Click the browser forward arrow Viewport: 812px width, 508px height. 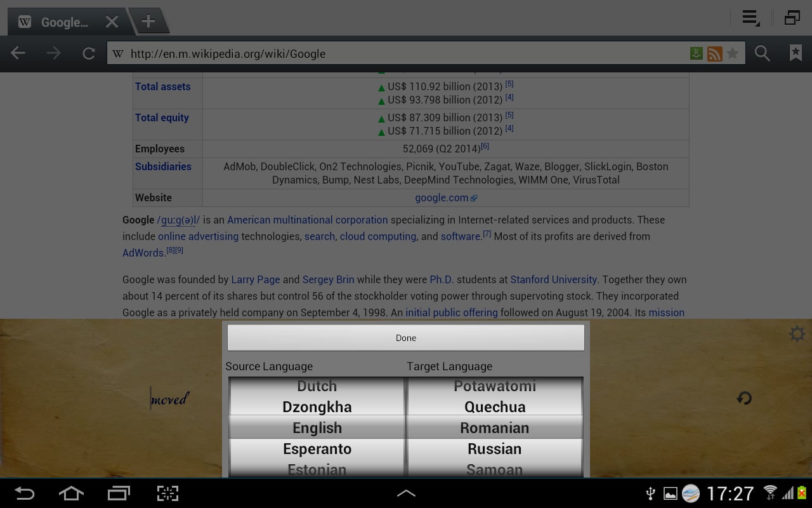[54, 53]
